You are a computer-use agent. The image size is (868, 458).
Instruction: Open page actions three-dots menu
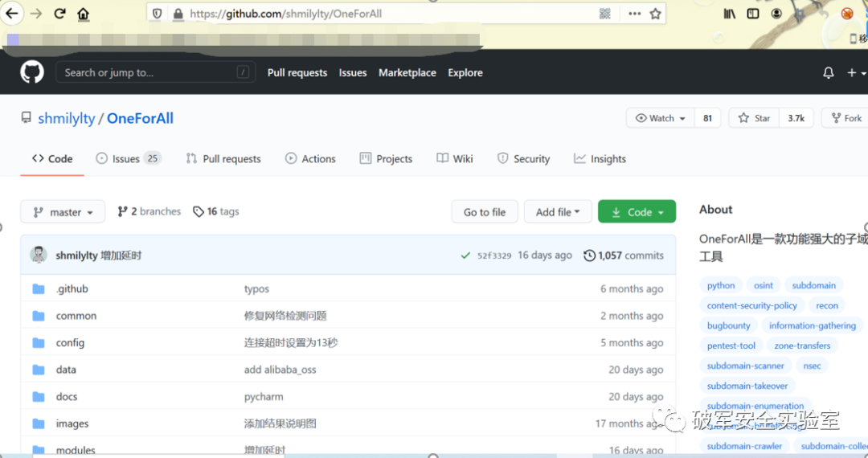coord(634,14)
